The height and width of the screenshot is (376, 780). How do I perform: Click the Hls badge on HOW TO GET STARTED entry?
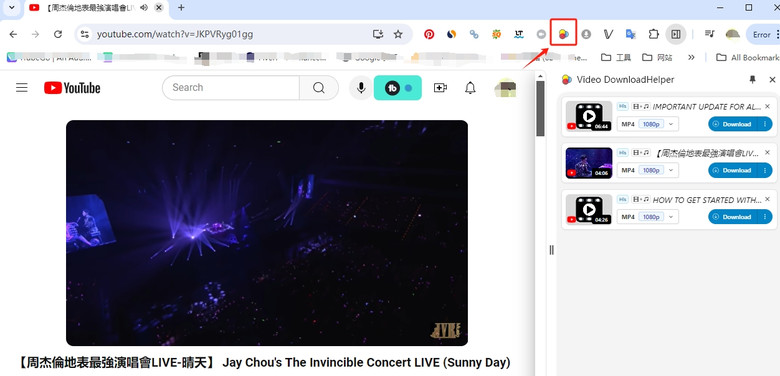pos(623,199)
